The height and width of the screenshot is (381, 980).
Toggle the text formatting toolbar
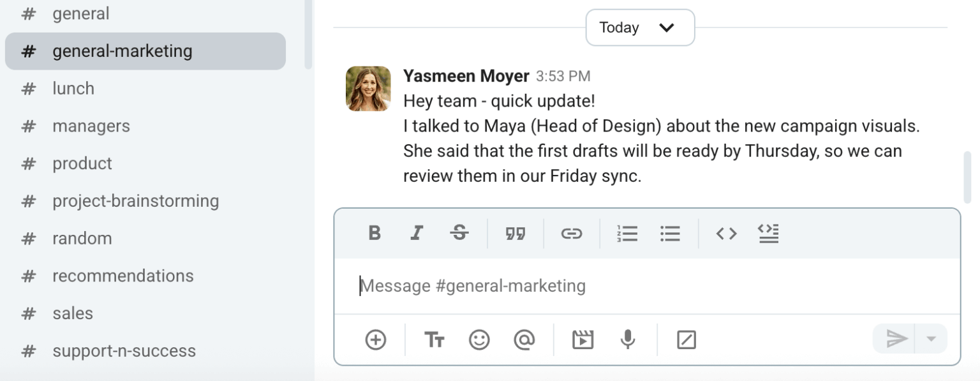[434, 340]
